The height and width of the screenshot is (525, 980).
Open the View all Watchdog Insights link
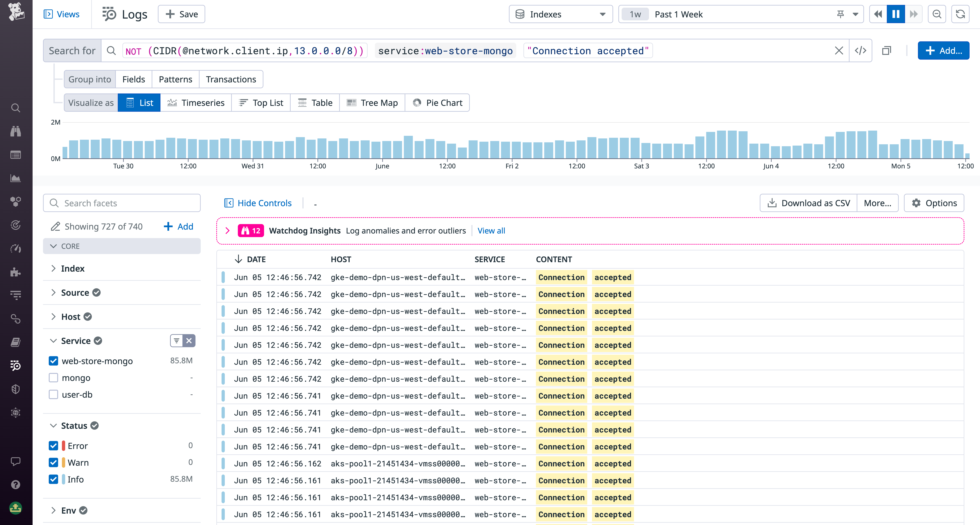tap(491, 231)
